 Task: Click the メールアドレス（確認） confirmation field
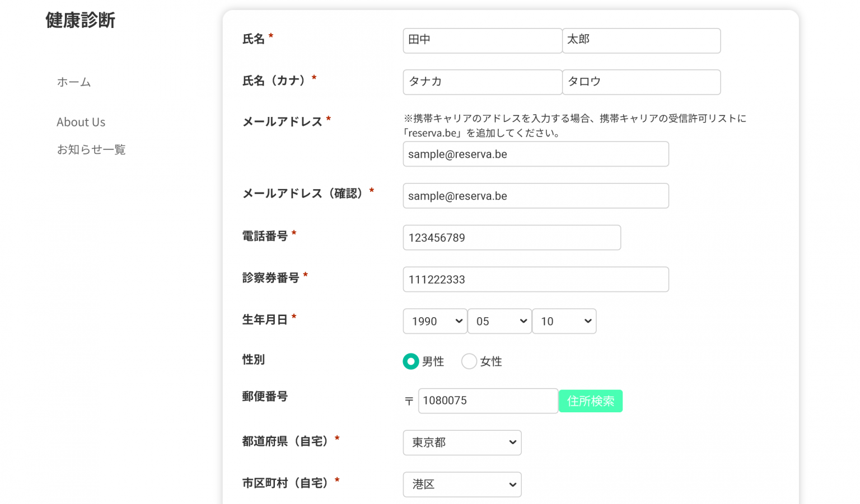tap(535, 196)
